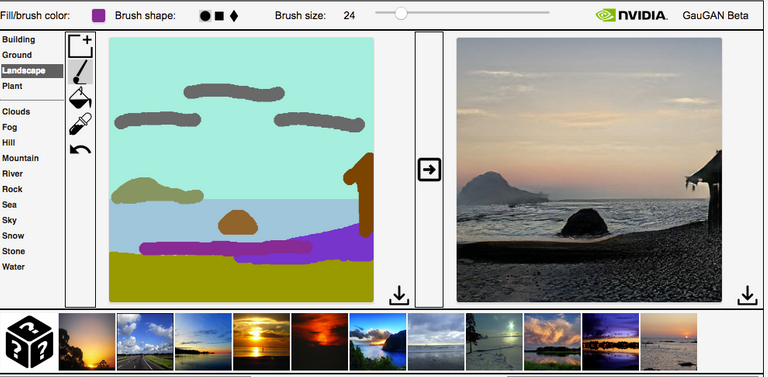Viewport: 768px width, 377px height.
Task: Choose the circle brush shape
Action: pos(205,16)
